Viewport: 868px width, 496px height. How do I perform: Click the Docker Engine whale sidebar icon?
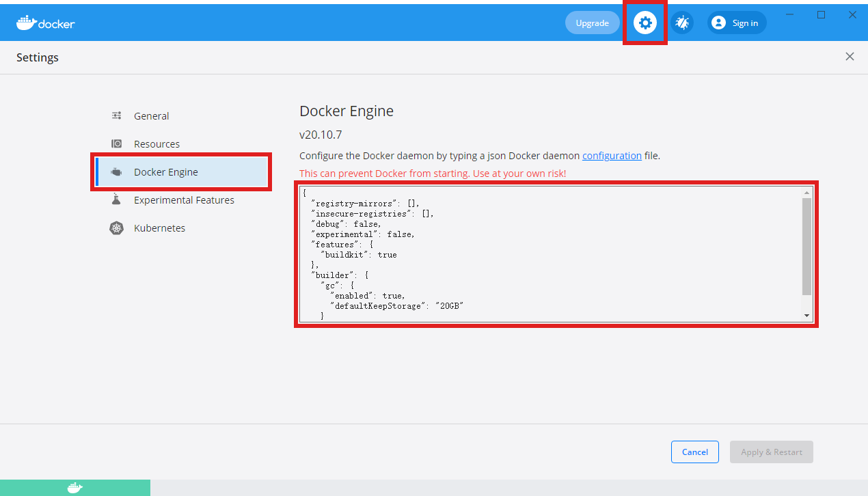pyautogui.click(x=117, y=172)
